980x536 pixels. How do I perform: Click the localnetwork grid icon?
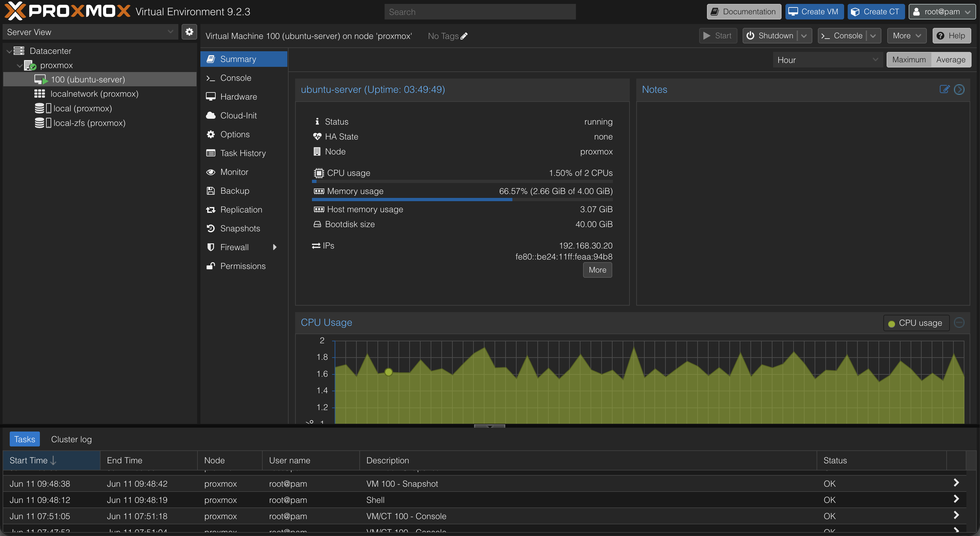point(40,94)
